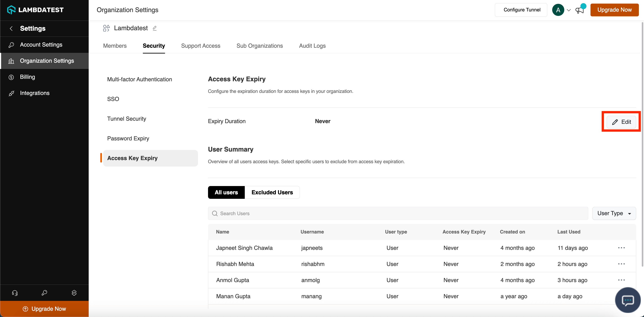This screenshot has width=644, height=317.
Task: Open three-dot menu for Japneet Singh Chawla
Action: click(x=621, y=248)
